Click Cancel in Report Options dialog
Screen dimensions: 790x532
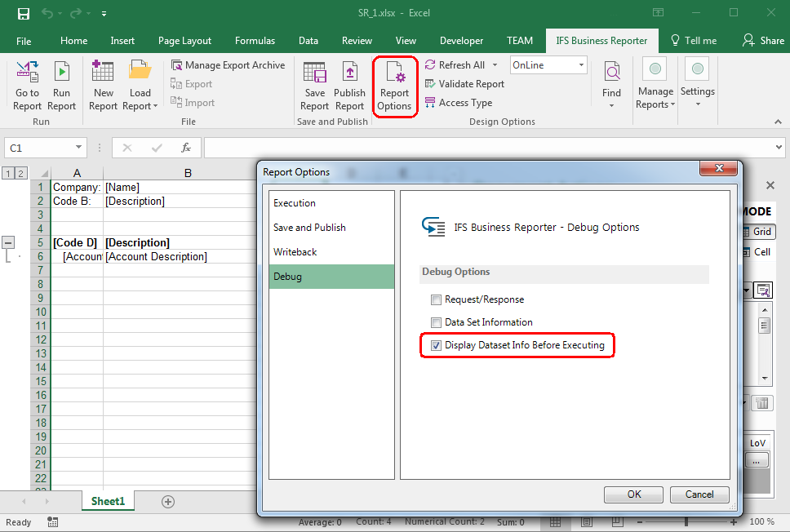pos(699,494)
